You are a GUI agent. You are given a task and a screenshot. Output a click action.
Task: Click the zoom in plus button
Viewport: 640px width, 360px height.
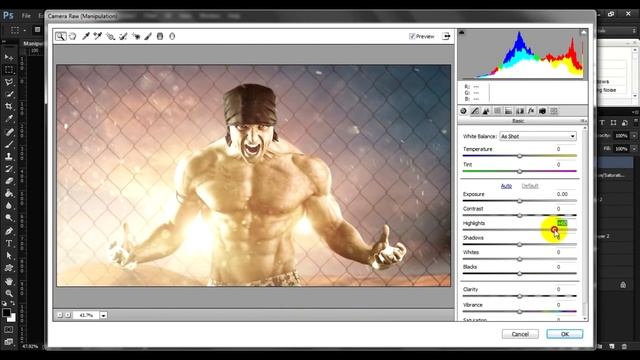(68, 315)
